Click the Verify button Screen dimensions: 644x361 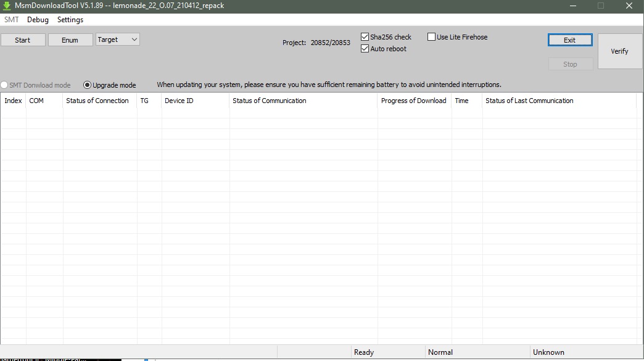coord(619,51)
